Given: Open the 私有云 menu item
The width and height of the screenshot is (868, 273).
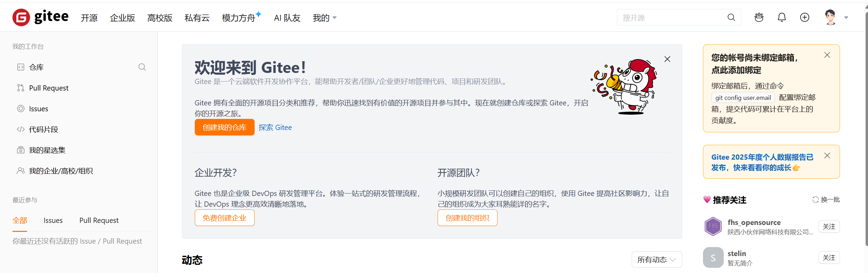Looking at the screenshot, I should tap(197, 18).
